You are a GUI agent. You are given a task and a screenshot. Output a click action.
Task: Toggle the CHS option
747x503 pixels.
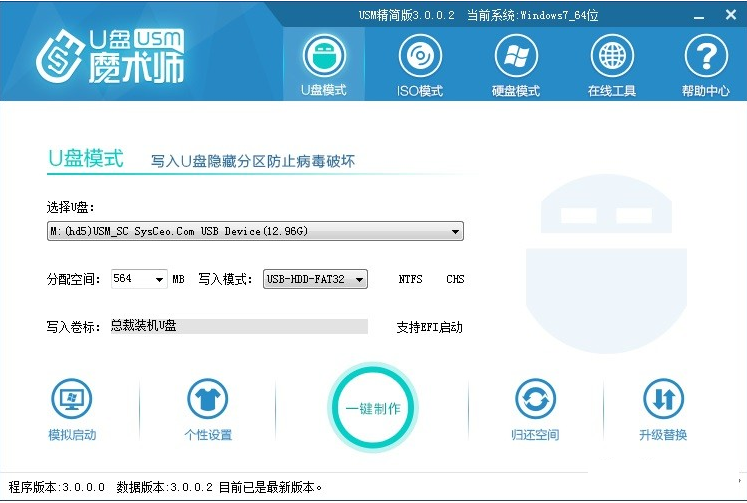[x=455, y=279]
